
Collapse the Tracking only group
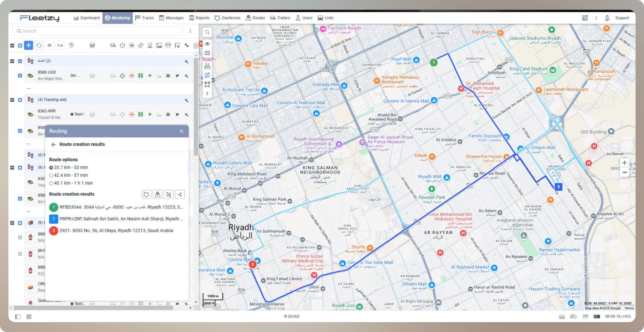click(x=12, y=100)
